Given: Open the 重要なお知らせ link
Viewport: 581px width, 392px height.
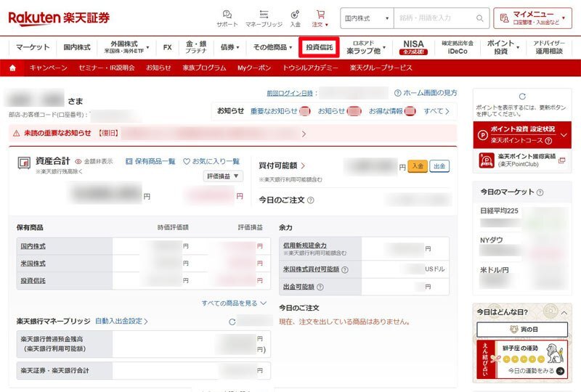Looking at the screenshot, I should [274, 111].
